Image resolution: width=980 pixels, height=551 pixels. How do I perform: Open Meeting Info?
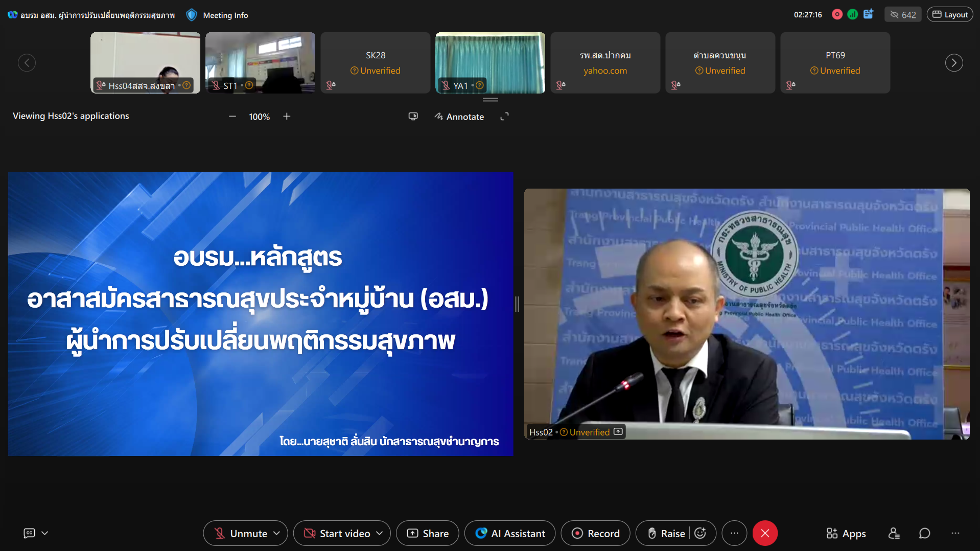[225, 15]
